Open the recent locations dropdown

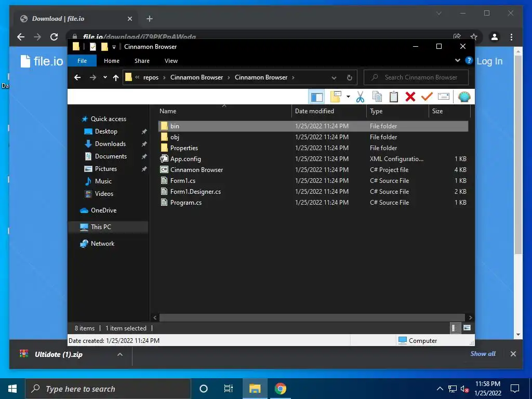click(105, 77)
